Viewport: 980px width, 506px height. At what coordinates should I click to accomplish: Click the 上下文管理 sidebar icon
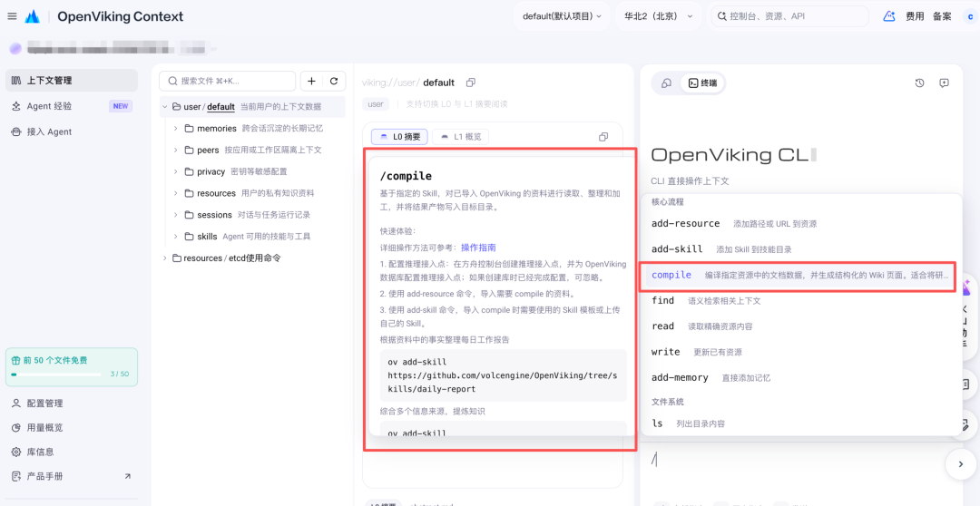coord(16,81)
